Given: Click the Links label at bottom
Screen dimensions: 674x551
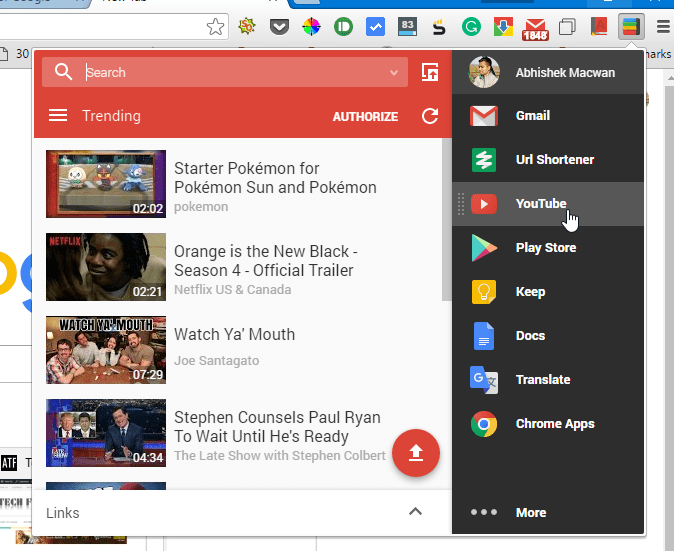Looking at the screenshot, I should click(63, 513).
